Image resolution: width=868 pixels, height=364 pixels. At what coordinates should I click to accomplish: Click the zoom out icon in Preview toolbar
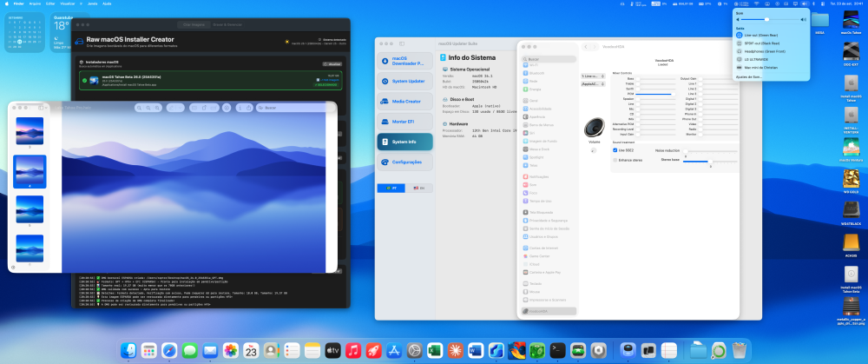coord(140,108)
